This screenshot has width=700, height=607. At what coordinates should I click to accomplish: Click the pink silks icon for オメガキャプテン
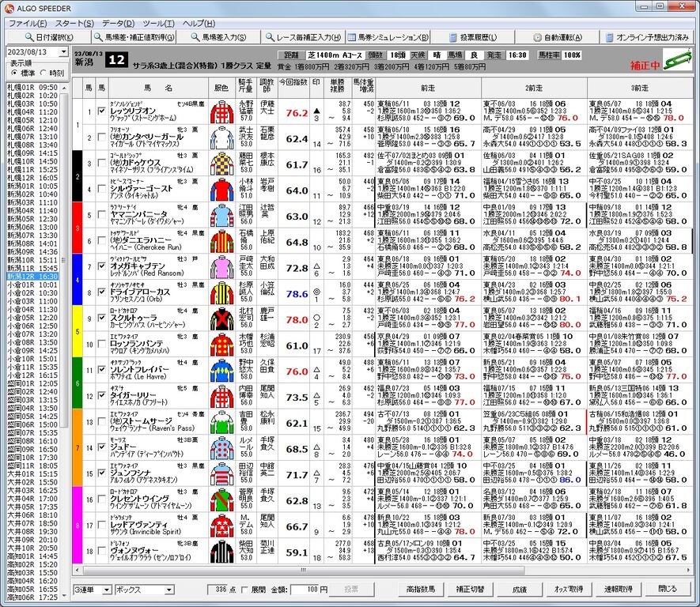[221, 267]
